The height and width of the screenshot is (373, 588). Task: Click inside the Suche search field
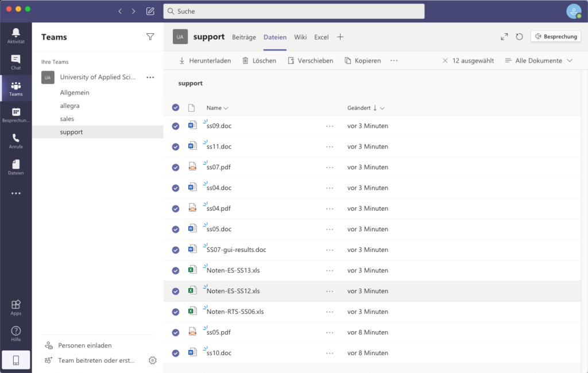pyautogui.click(x=294, y=11)
